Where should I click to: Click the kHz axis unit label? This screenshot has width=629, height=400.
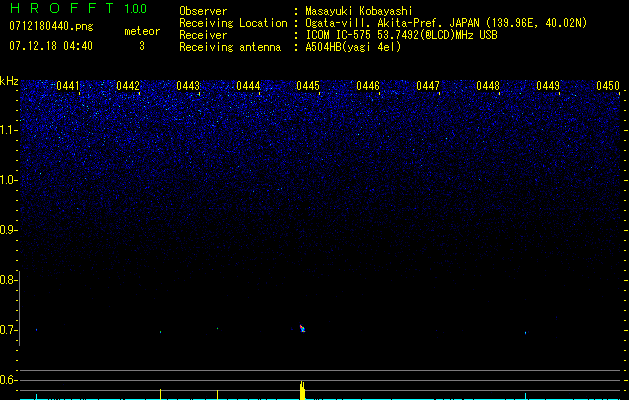(9, 81)
